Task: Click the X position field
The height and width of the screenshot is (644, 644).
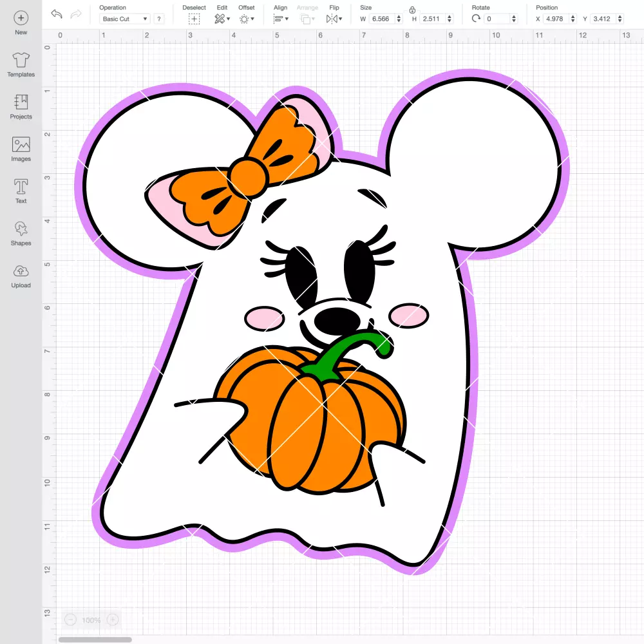Action: coord(556,19)
